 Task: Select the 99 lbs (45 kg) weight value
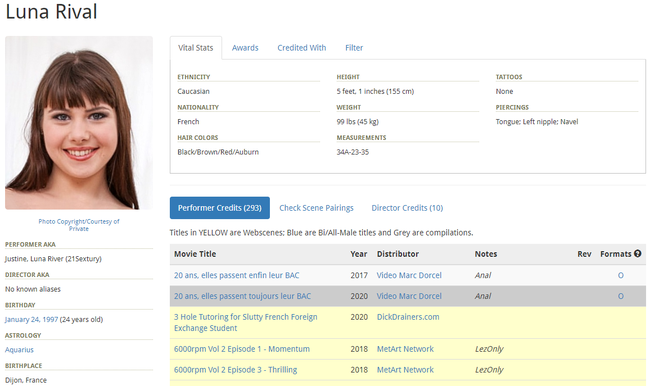point(357,122)
